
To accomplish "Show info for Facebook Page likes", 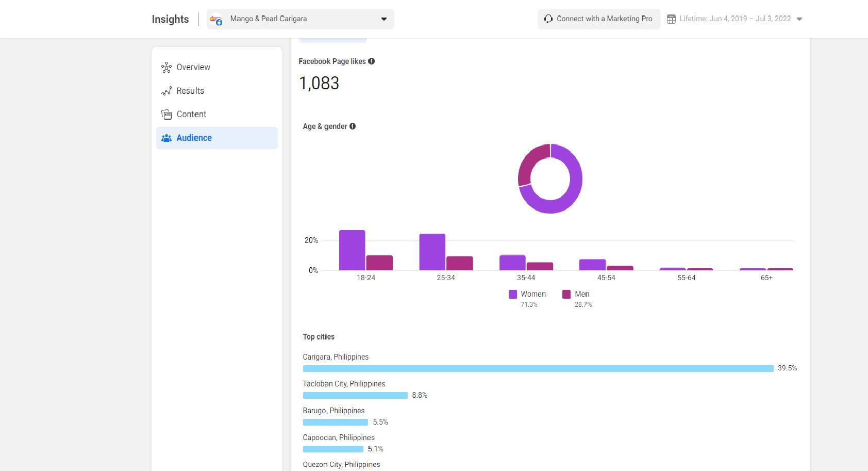I will coord(372,61).
